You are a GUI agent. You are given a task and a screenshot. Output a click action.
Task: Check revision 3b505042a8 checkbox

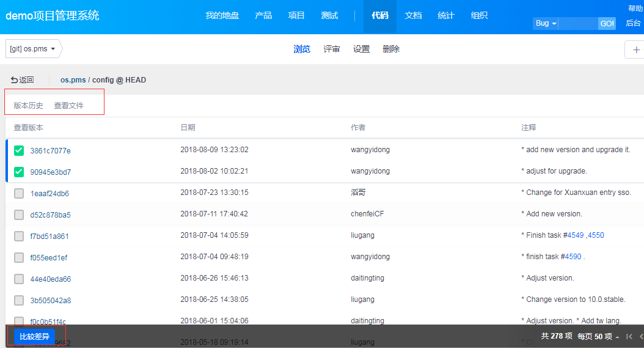tap(19, 300)
